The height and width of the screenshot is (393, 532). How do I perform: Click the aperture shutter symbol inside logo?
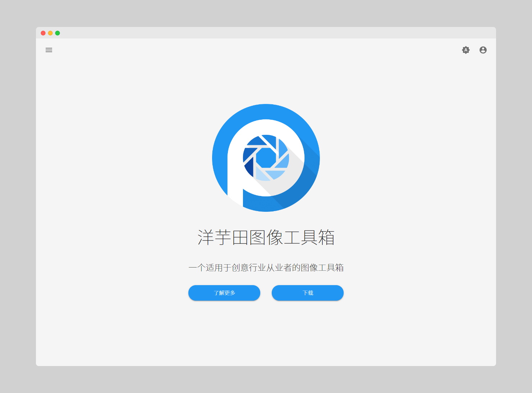tap(266, 157)
